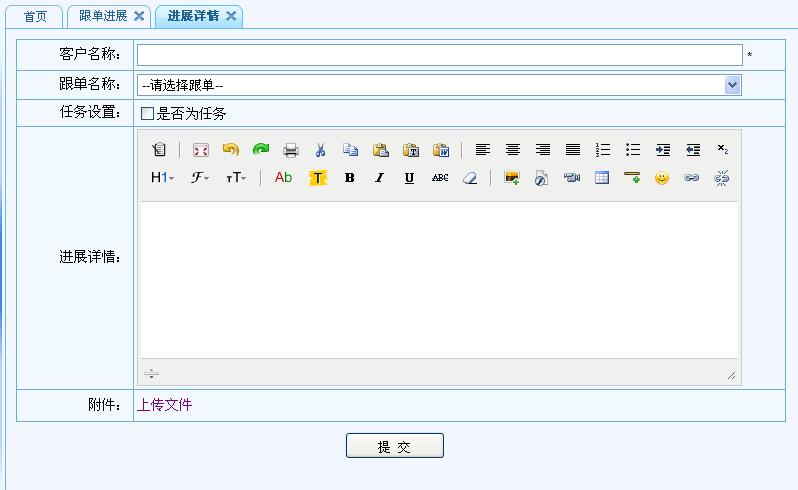
Task: Open the font family dropdown
Action: point(200,178)
